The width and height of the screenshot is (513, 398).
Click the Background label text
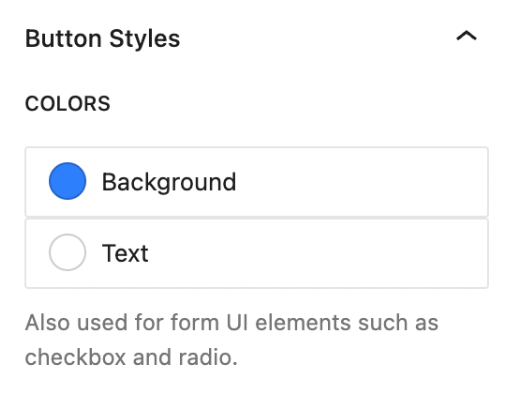pos(169,182)
